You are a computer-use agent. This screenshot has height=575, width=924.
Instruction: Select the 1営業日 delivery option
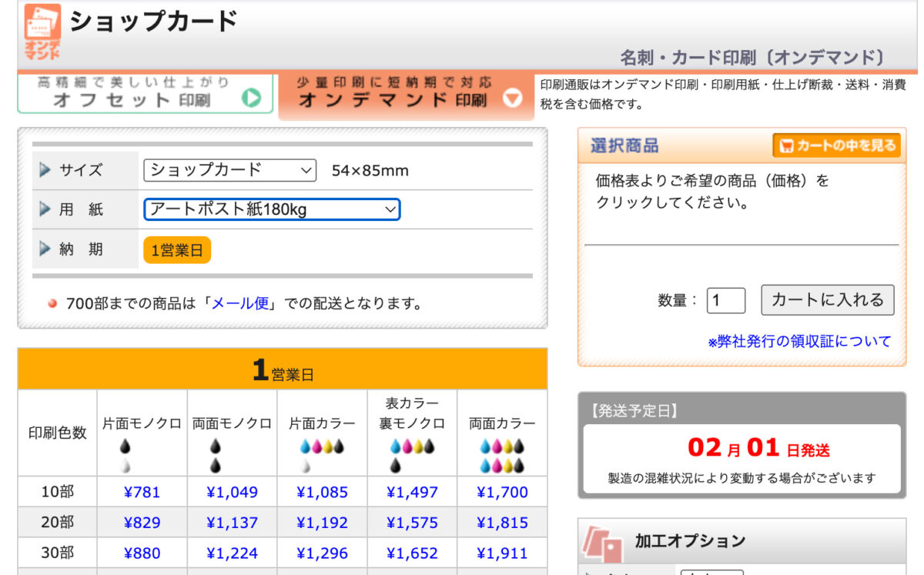pyautogui.click(x=177, y=250)
